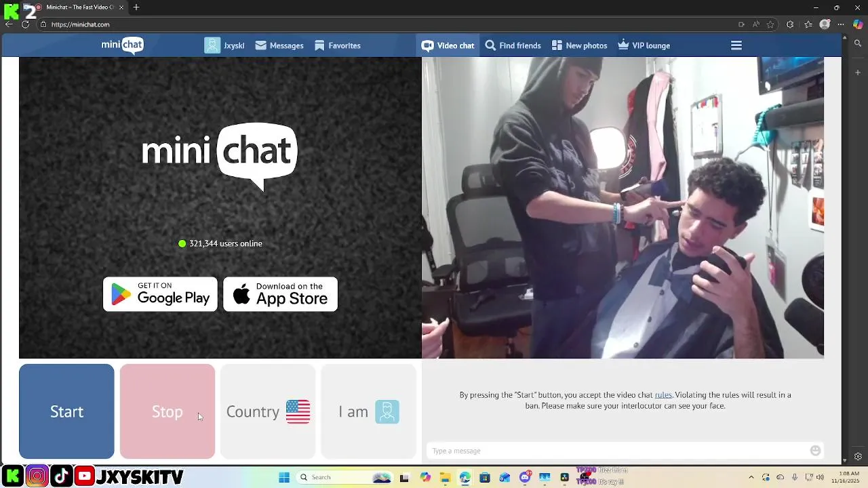The image size is (868, 488).
Task: Click the interlocutor webcam video
Action: pyautogui.click(x=623, y=207)
